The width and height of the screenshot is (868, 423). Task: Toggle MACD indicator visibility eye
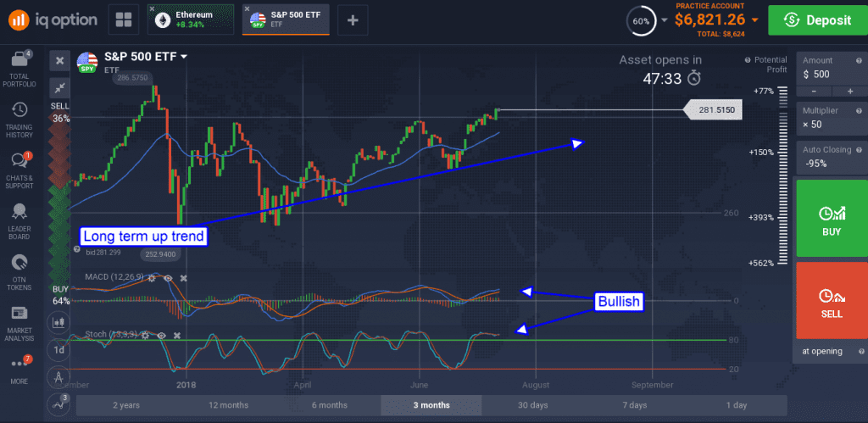click(x=168, y=277)
